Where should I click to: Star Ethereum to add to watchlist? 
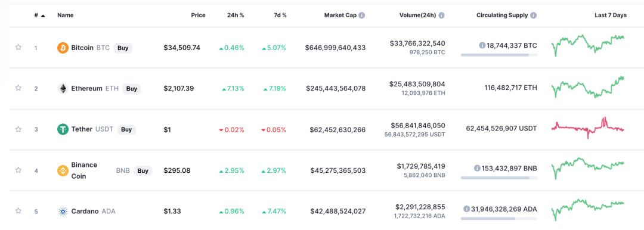(x=18, y=88)
